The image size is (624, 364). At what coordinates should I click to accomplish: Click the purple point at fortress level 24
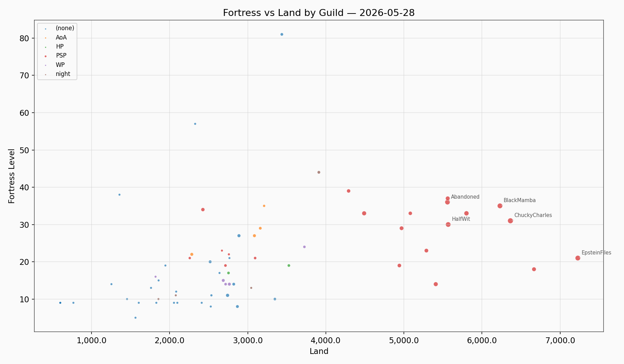point(304,247)
